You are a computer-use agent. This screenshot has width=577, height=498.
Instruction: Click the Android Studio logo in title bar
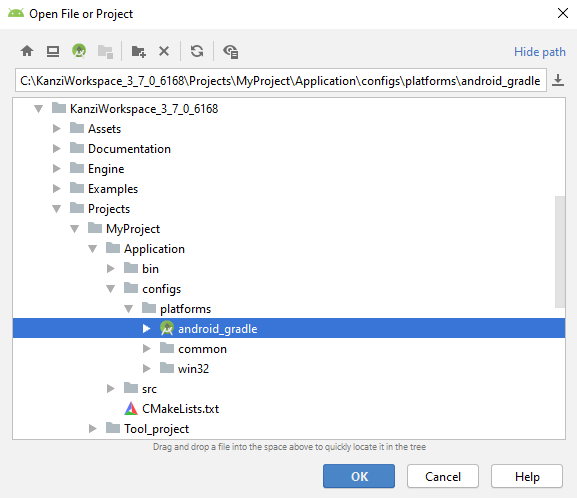[x=16, y=13]
